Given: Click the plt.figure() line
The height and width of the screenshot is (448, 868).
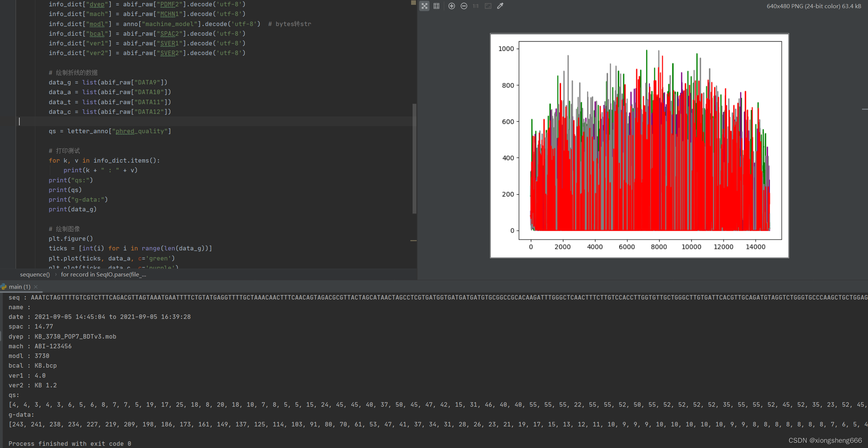Looking at the screenshot, I should coord(71,239).
